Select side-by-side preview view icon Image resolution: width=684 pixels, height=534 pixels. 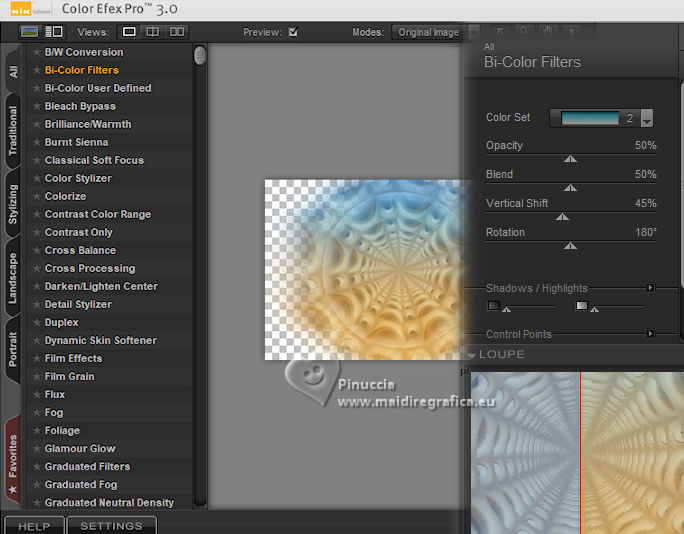pos(177,32)
